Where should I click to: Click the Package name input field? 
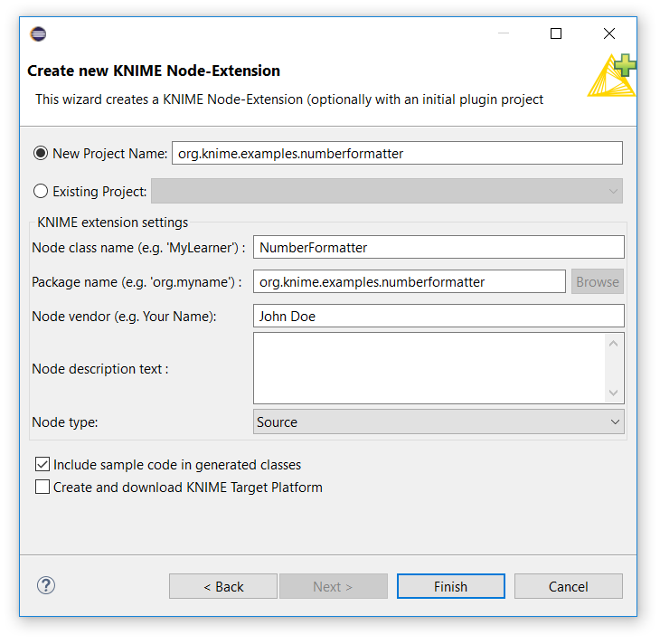[410, 282]
